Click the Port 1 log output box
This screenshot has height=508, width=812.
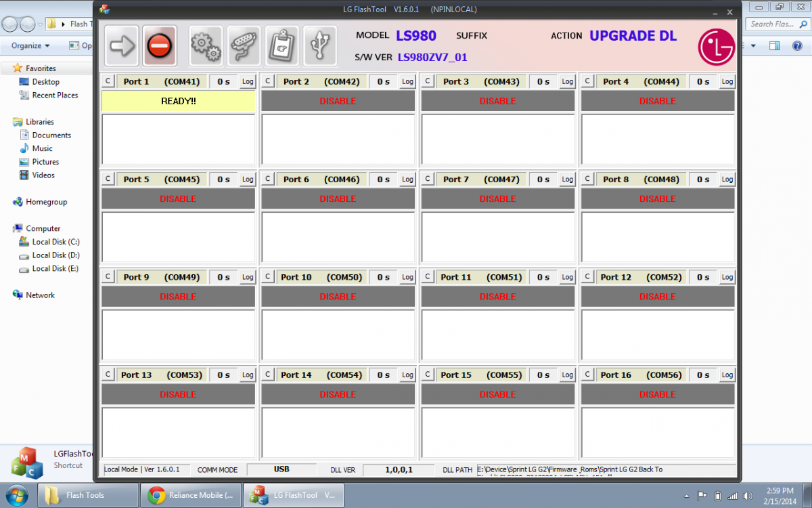point(179,140)
